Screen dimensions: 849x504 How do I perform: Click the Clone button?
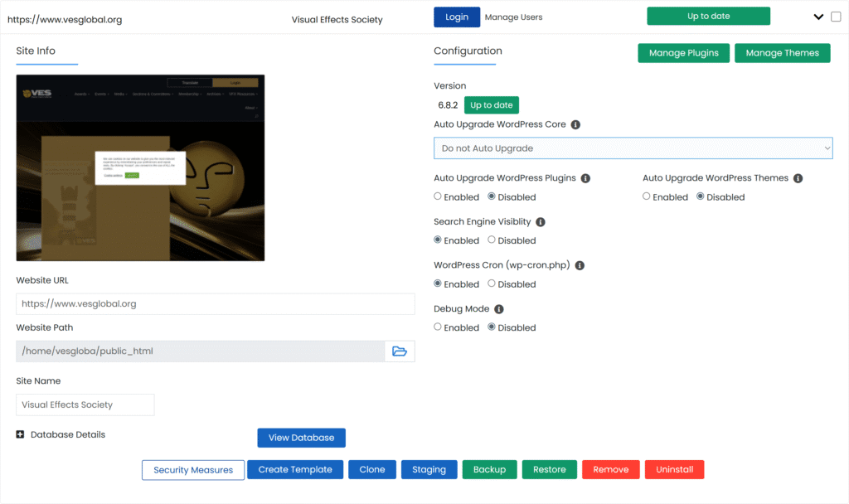tap(372, 470)
